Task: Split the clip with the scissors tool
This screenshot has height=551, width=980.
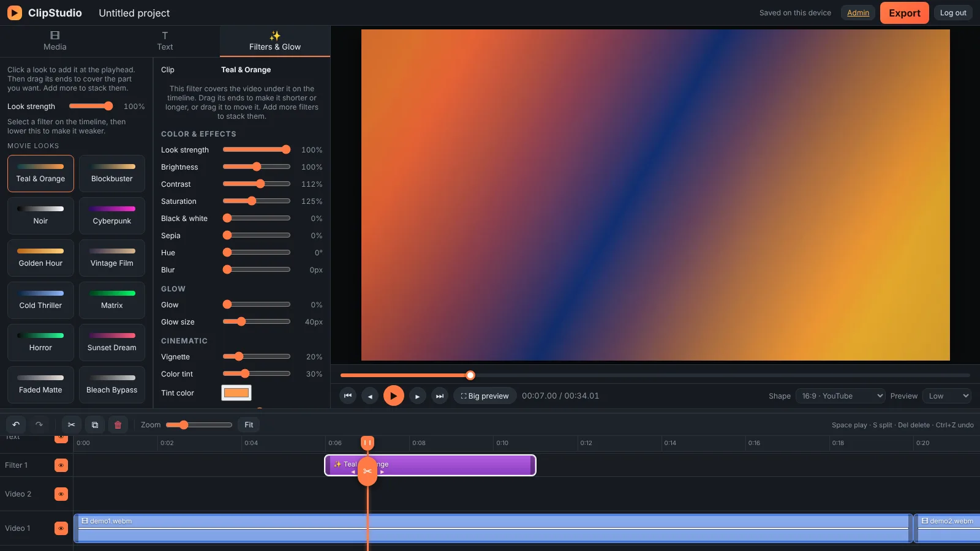Action: tap(71, 424)
